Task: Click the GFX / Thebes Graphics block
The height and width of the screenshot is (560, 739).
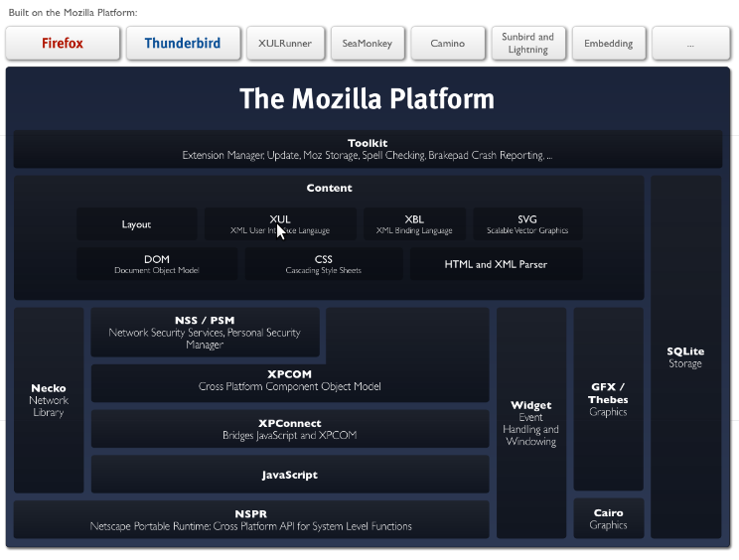Action: 608,399
